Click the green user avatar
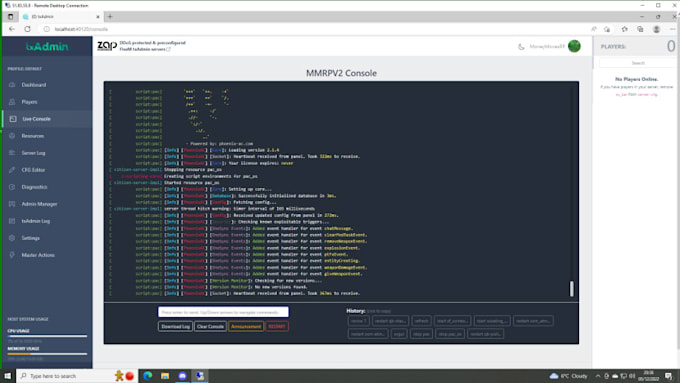The image size is (680, 383). point(574,46)
